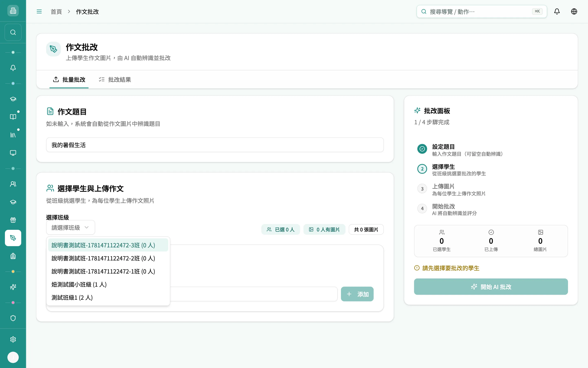Open the lower graduation cap sidebar icon
Viewport: 588px width, 368px height.
point(13,202)
